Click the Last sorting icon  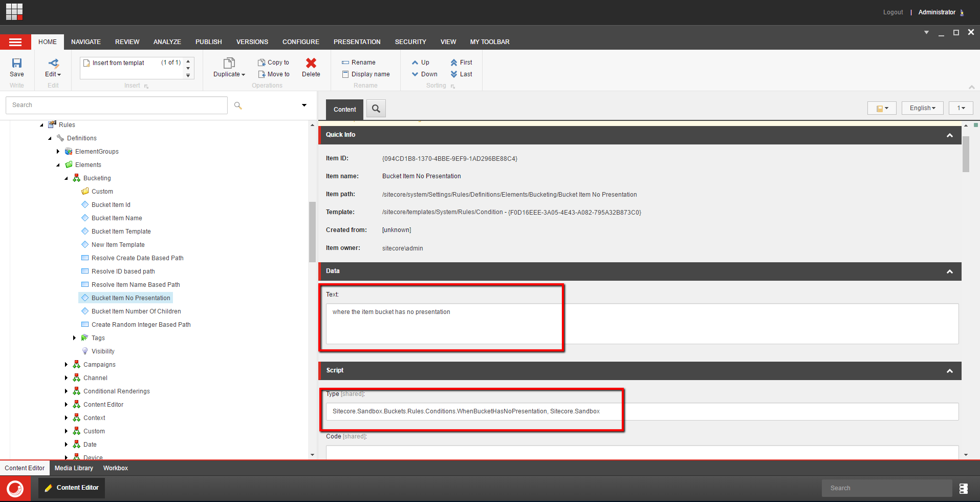point(454,74)
